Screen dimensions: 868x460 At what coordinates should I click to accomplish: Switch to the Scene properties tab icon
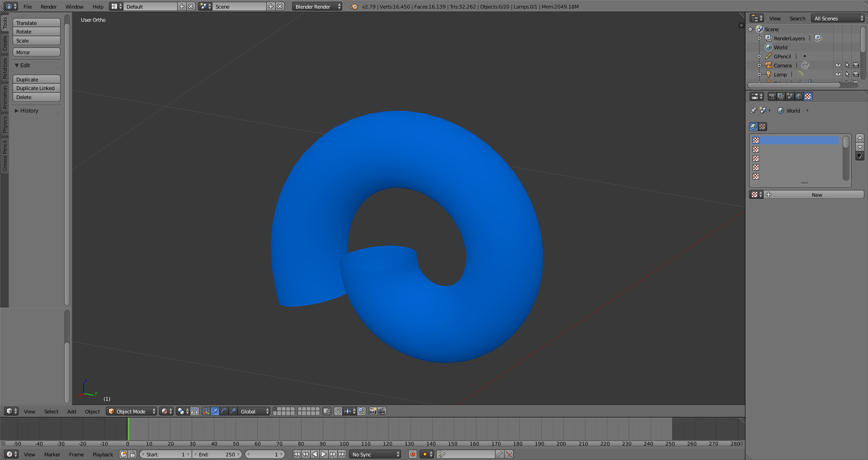[790, 96]
